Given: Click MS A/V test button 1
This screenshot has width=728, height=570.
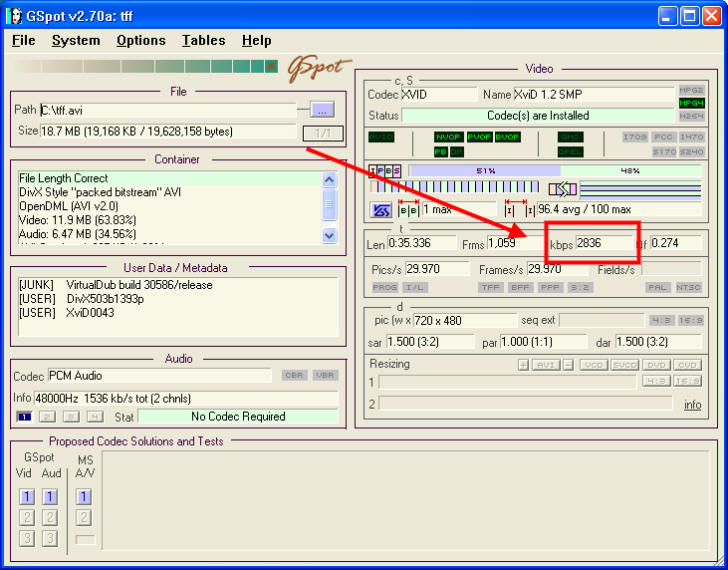Looking at the screenshot, I should [84, 496].
